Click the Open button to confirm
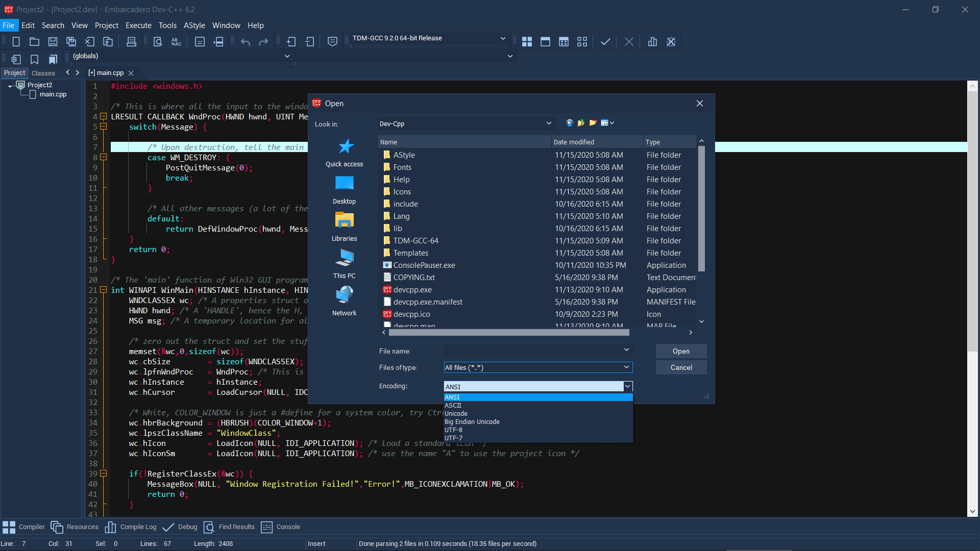 [x=681, y=351]
